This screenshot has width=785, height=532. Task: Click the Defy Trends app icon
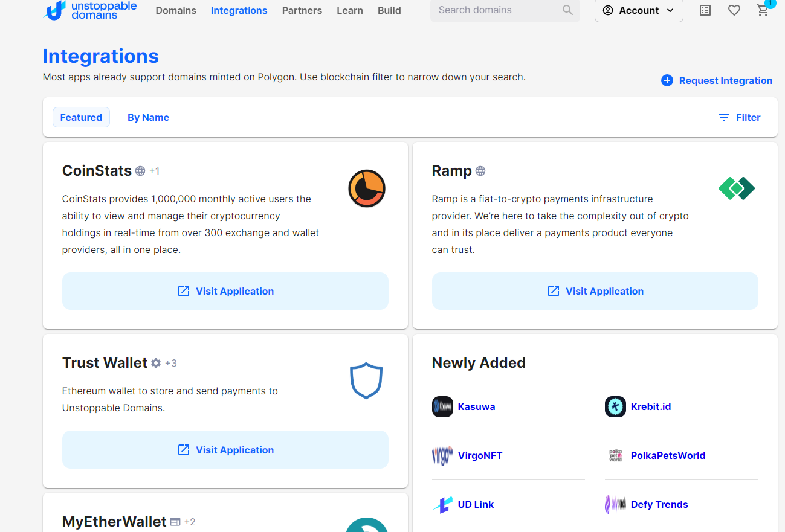(x=615, y=504)
